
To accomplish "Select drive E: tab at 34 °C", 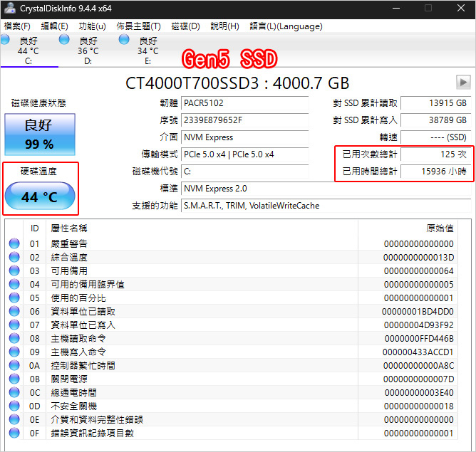I will click(148, 51).
